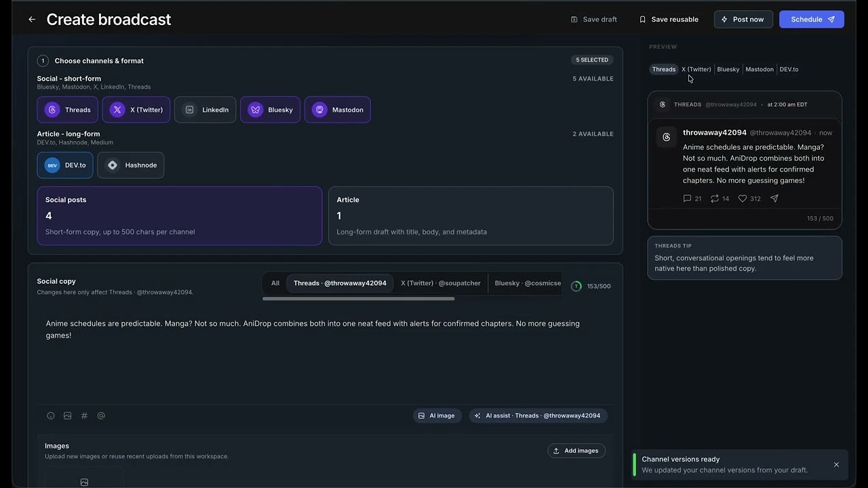Click the THREADS TIP card
The height and width of the screenshot is (488, 868).
click(x=745, y=258)
